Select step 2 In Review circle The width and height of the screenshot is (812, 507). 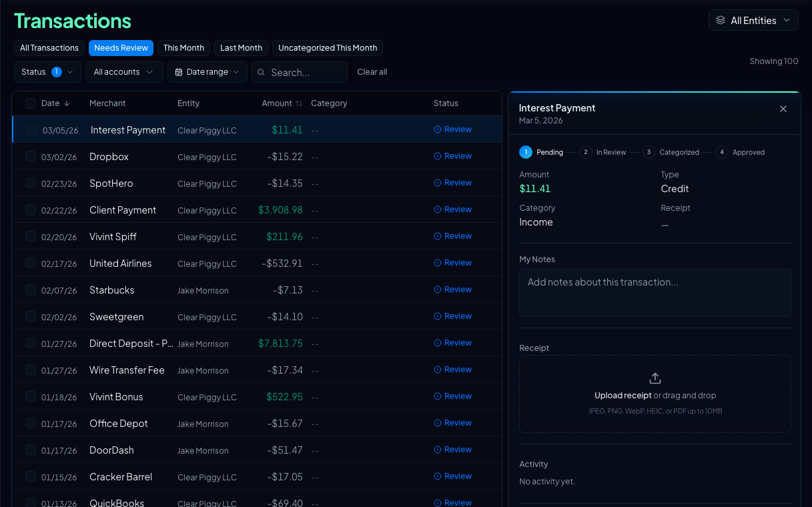coord(586,152)
